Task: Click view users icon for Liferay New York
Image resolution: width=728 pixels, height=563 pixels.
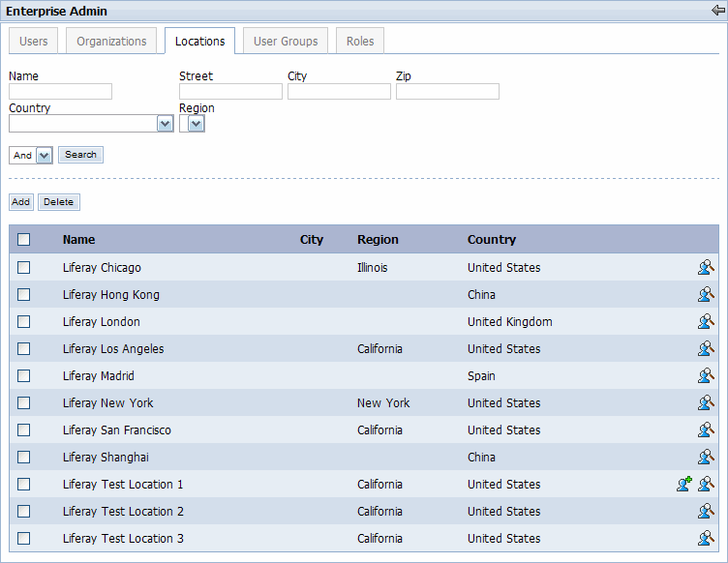Action: [706, 403]
